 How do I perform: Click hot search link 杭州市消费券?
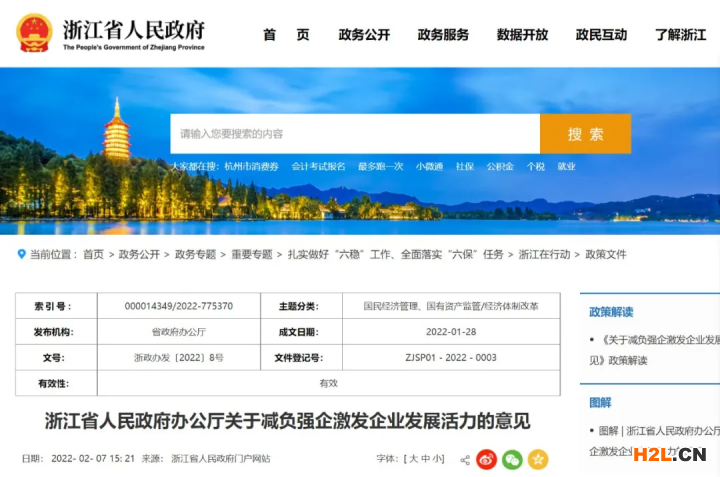252,166
